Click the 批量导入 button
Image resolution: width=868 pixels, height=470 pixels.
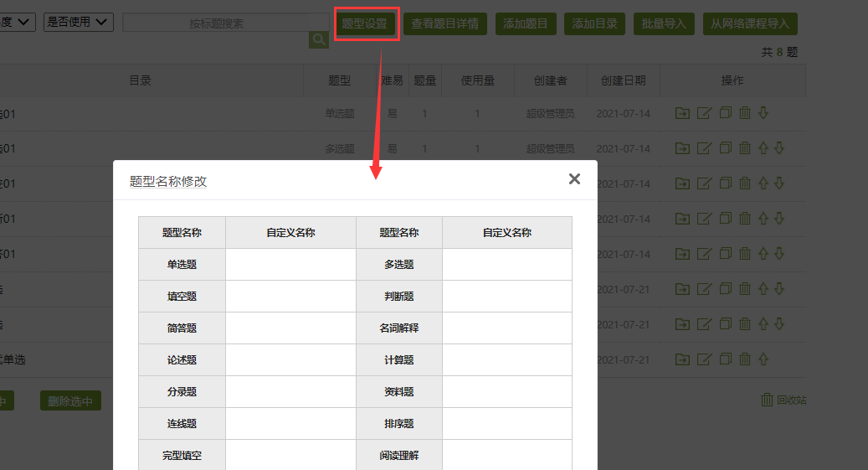click(664, 23)
